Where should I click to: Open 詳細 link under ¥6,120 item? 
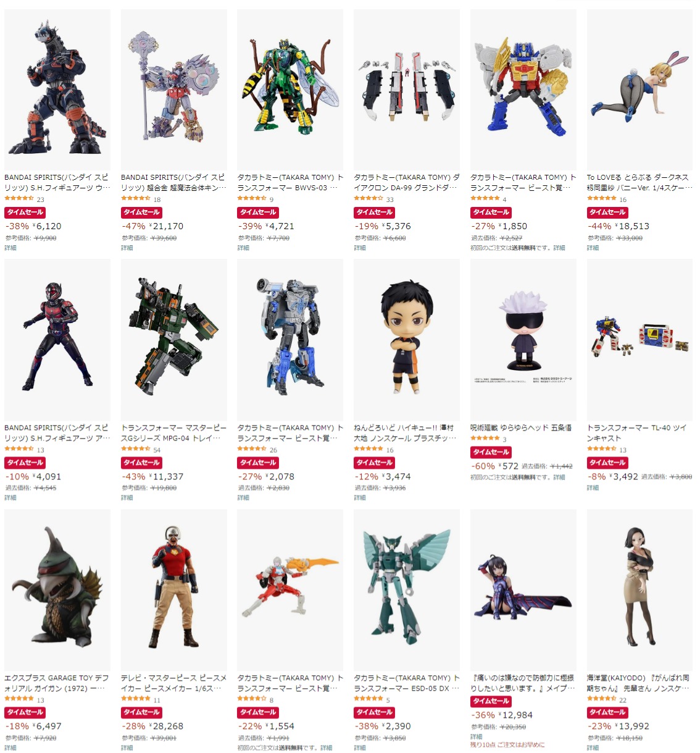click(x=10, y=248)
